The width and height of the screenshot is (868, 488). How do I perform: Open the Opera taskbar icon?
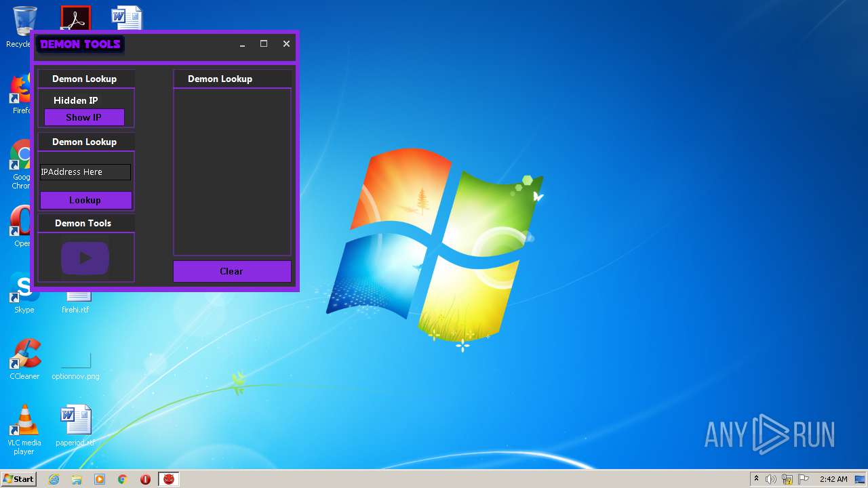(x=145, y=479)
